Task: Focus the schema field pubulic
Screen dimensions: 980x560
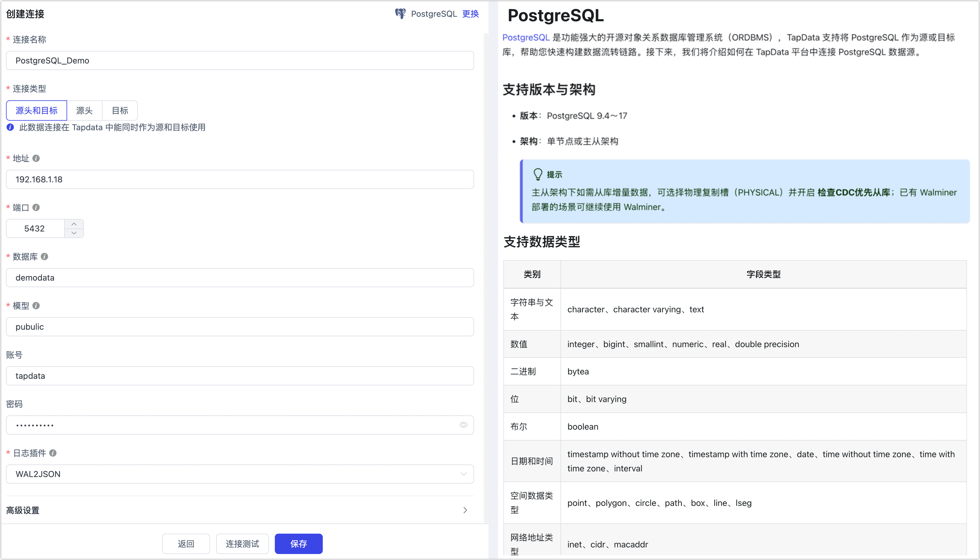Action: (x=240, y=327)
